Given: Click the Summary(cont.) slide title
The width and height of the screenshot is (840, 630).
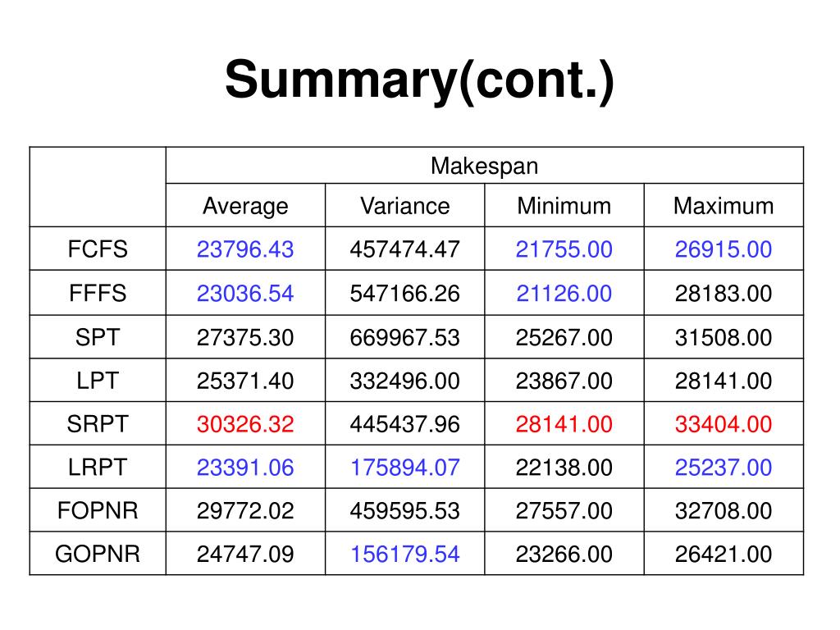Looking at the screenshot, I should click(419, 80).
